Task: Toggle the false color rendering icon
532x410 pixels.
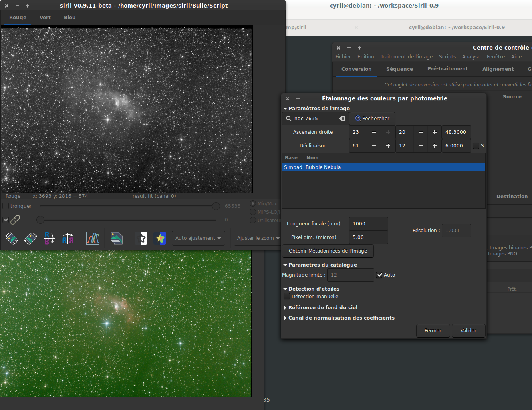Action: coord(160,238)
